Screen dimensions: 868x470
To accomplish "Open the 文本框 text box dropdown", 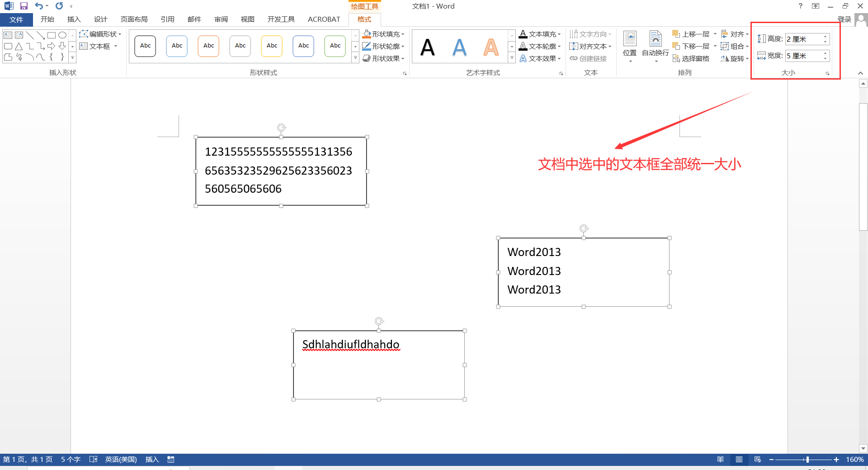I will coord(99,46).
